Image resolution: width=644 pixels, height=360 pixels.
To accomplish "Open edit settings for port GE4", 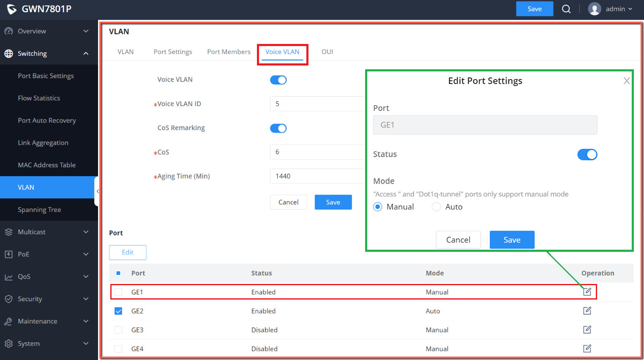I will pyautogui.click(x=587, y=348).
